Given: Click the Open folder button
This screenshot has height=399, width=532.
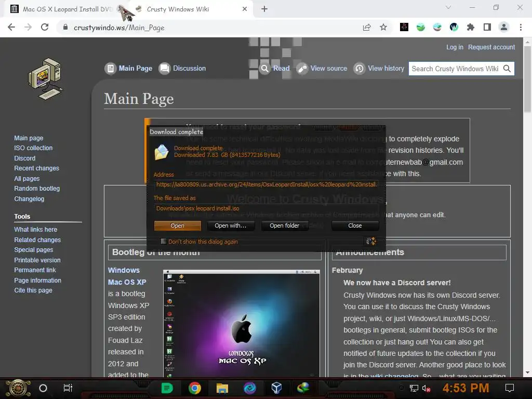Looking at the screenshot, I should tap(284, 225).
